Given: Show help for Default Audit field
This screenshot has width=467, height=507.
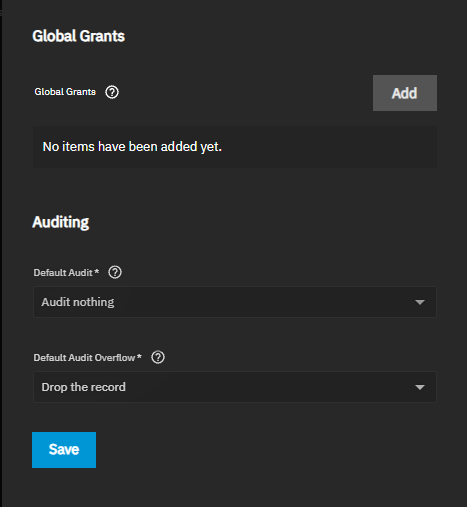Looking at the screenshot, I should click(x=115, y=272).
